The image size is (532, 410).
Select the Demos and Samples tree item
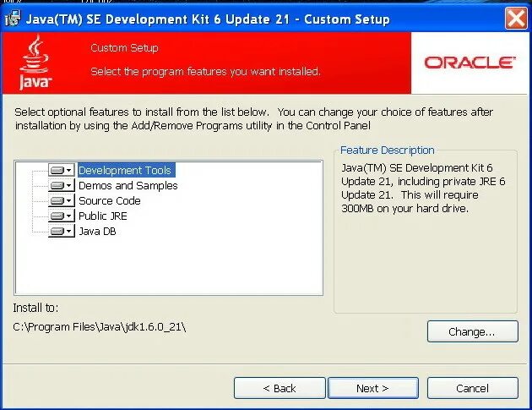[128, 185]
